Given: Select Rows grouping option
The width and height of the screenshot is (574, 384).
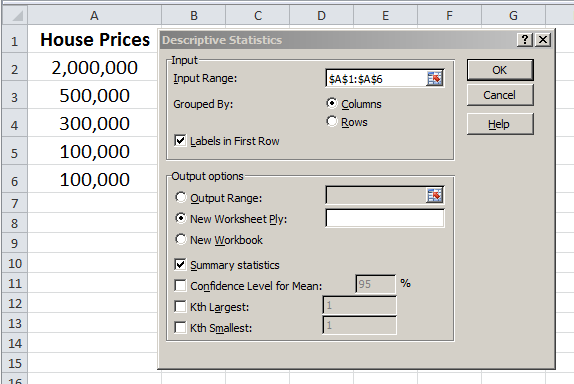Looking at the screenshot, I should click(x=332, y=121).
